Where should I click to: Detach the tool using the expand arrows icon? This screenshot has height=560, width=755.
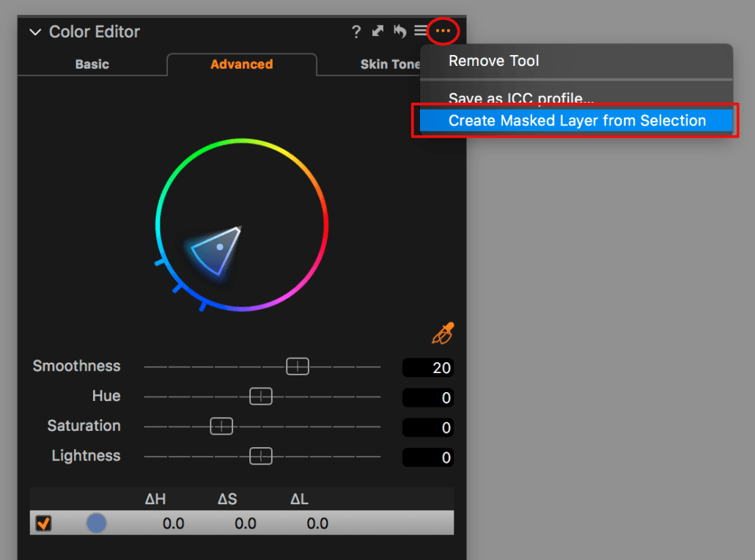coord(377,31)
